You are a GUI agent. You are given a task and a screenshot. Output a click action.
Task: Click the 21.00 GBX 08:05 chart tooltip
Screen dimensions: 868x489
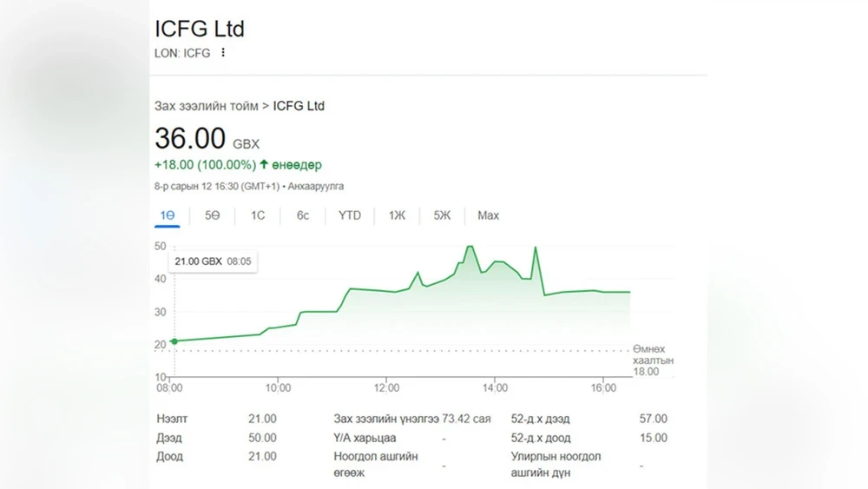[x=213, y=261]
